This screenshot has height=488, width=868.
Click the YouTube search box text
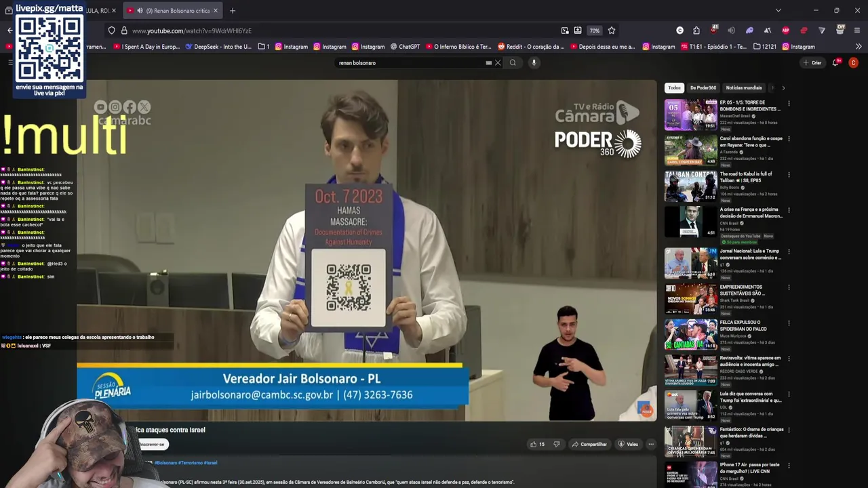point(357,63)
